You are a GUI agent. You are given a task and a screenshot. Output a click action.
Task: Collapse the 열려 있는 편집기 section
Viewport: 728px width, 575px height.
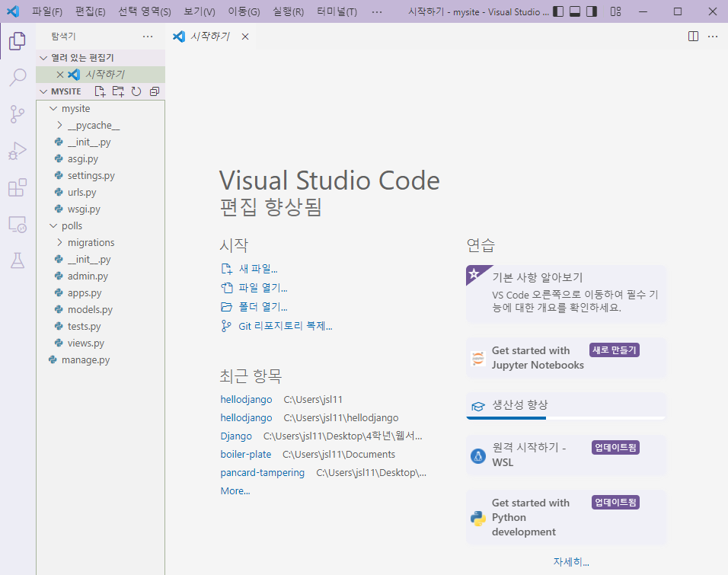[x=101, y=58]
